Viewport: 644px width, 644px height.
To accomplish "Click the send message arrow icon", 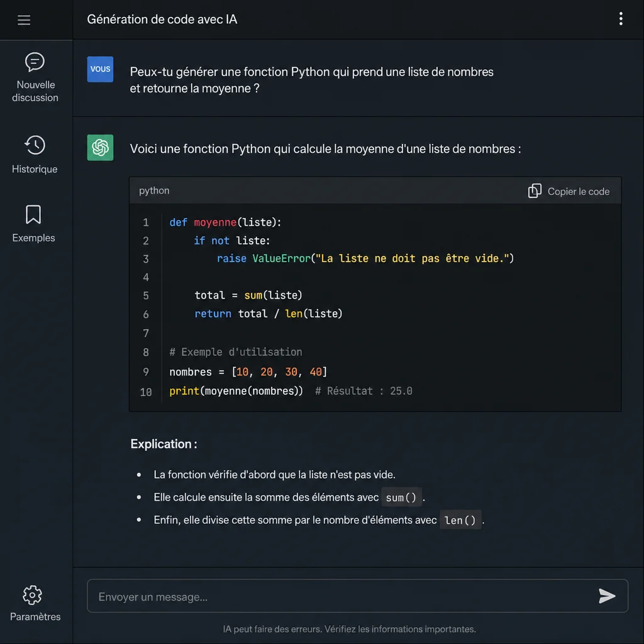I will coord(607,596).
